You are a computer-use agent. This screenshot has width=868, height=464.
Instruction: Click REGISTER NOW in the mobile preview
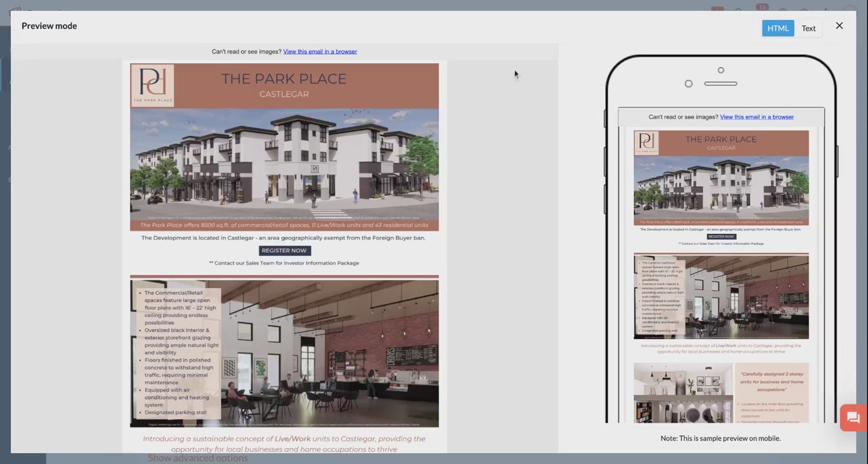(720, 236)
